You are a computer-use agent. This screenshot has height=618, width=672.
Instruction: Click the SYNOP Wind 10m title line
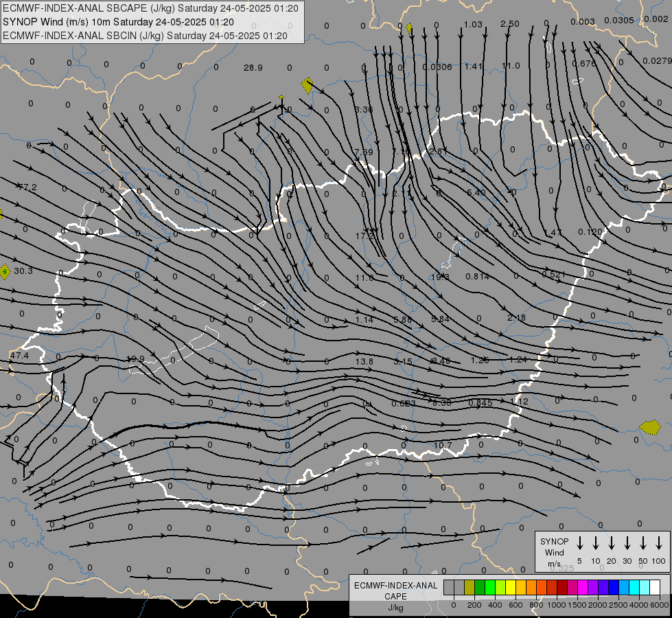[118, 22]
